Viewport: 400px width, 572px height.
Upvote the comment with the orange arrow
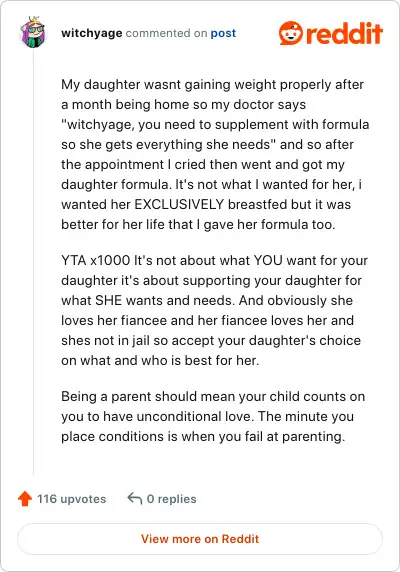pos(25,499)
